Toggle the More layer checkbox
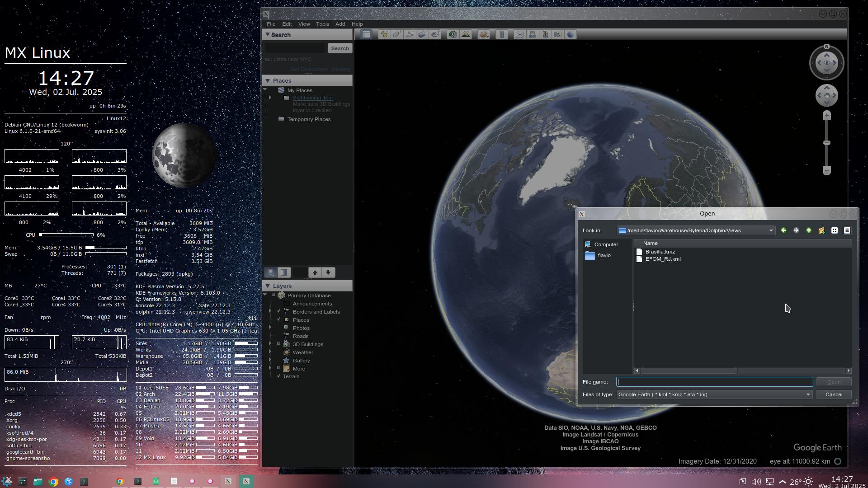Image resolution: width=868 pixels, height=488 pixels. click(x=279, y=368)
